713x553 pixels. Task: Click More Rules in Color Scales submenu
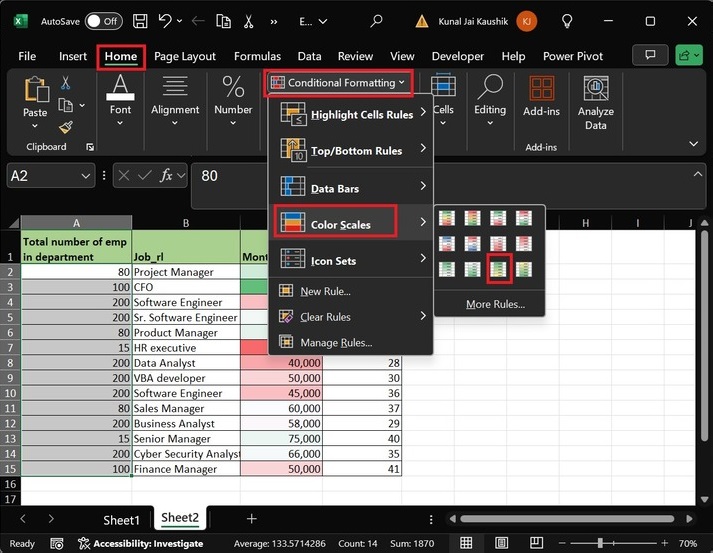(x=495, y=304)
